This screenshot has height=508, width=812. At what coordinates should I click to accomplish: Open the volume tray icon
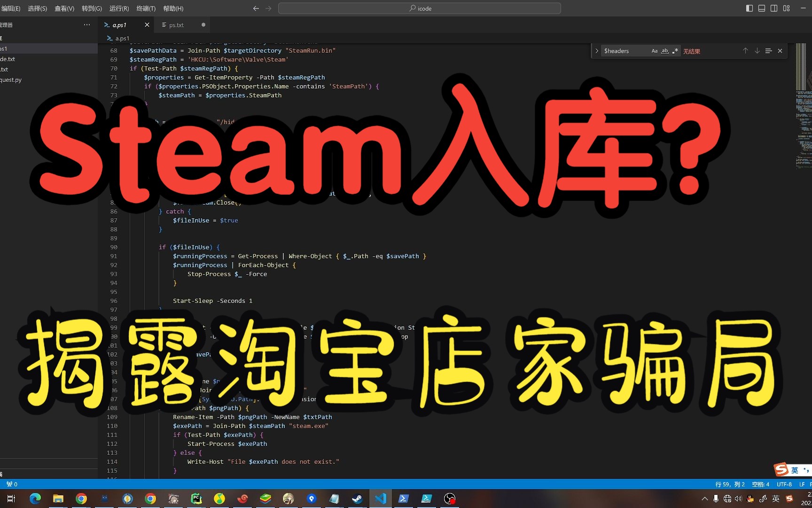coord(738,499)
